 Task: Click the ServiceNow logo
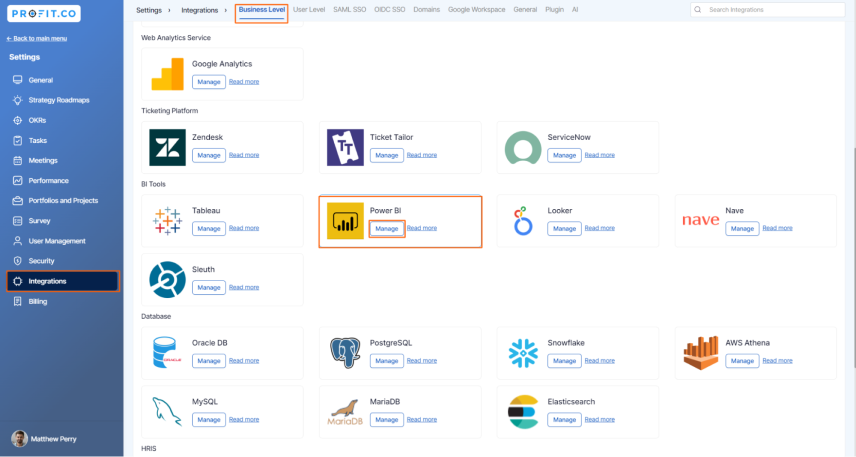(x=523, y=147)
